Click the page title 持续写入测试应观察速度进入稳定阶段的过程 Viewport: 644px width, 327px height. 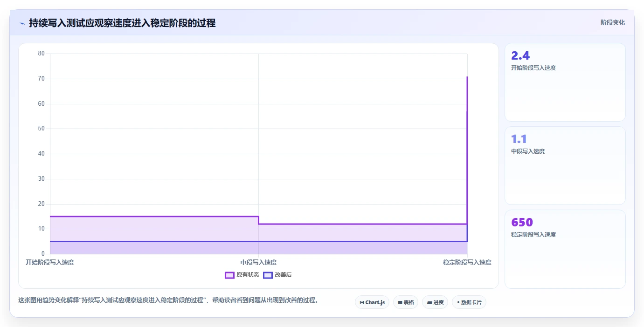tap(122, 23)
